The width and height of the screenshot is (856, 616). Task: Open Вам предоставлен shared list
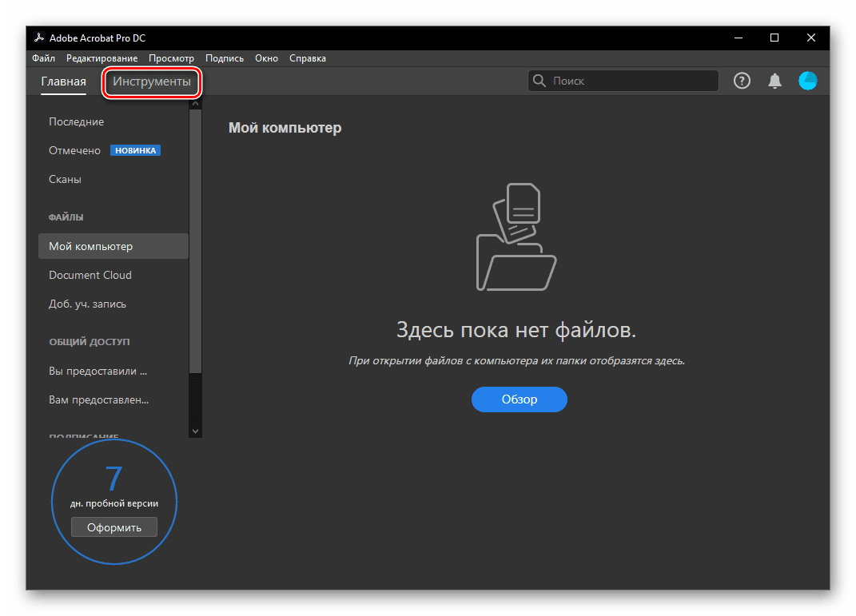point(99,400)
